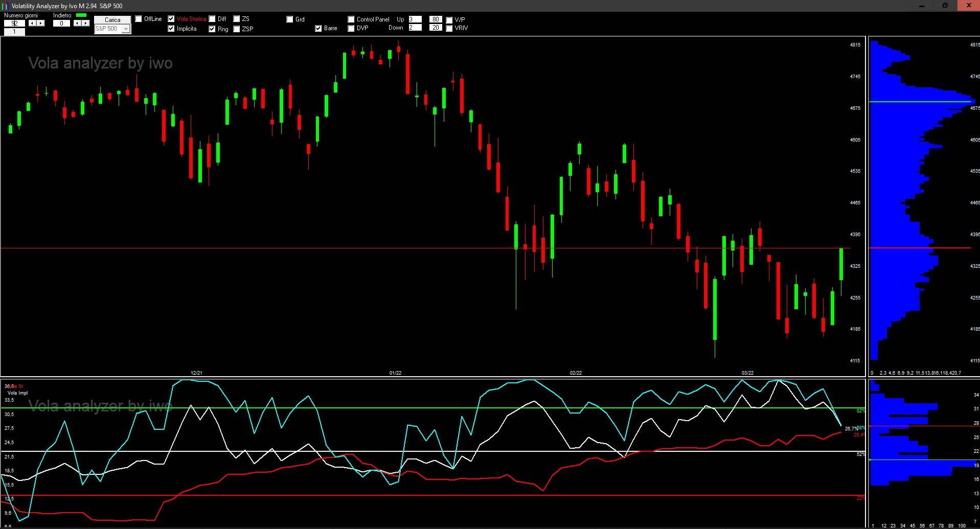Open the S&P 500 symbol dropdown

coord(126,29)
